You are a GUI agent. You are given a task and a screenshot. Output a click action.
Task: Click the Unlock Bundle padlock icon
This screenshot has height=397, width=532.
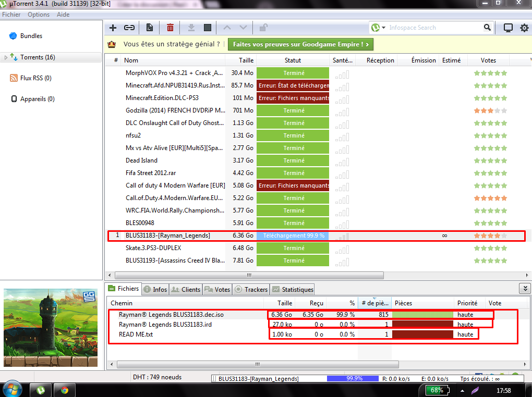[263, 28]
